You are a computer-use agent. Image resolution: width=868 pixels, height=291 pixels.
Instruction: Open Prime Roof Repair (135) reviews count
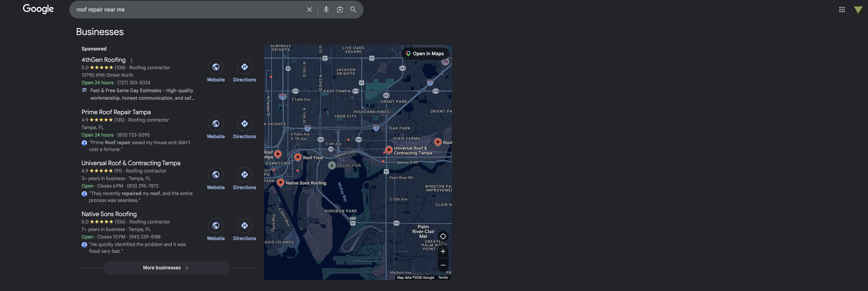coord(119,120)
